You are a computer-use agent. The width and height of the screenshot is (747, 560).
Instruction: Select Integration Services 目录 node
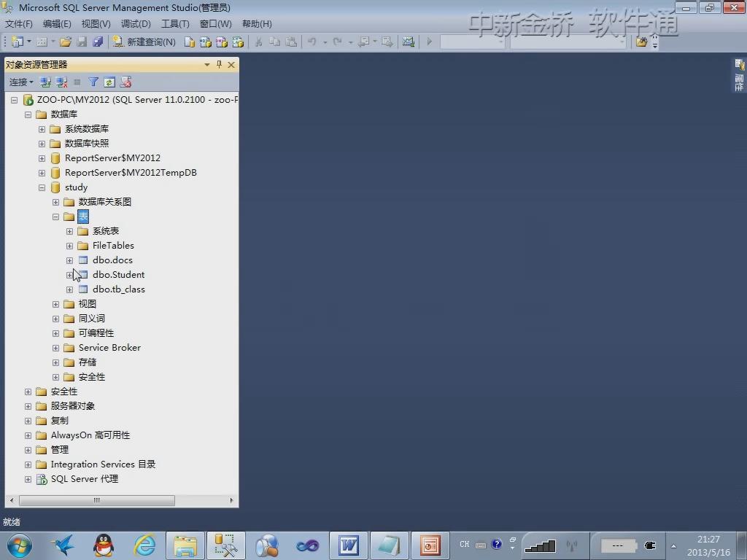103,464
